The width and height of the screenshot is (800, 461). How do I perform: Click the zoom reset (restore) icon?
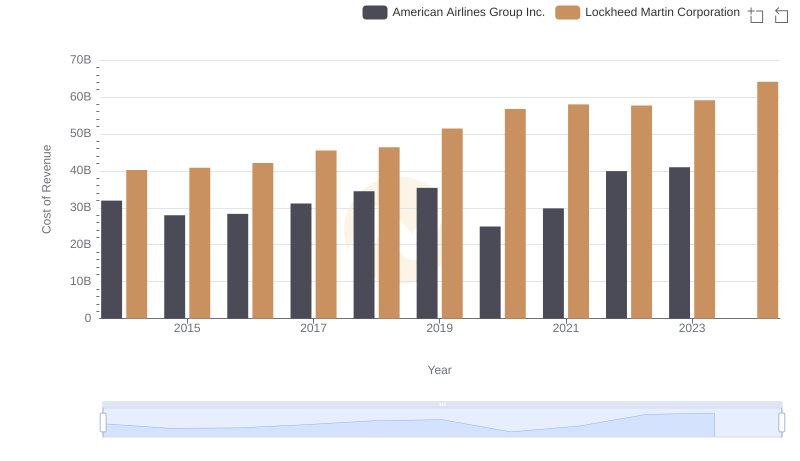pyautogui.click(x=781, y=15)
